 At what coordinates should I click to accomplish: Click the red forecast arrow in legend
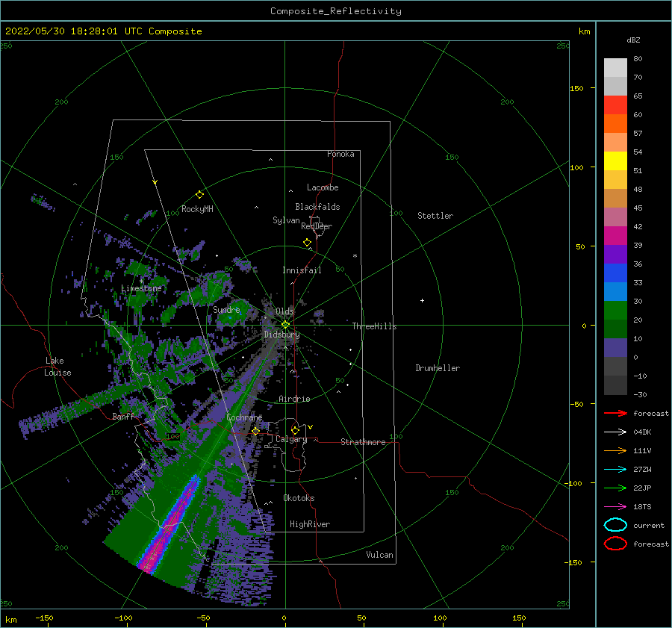(615, 413)
